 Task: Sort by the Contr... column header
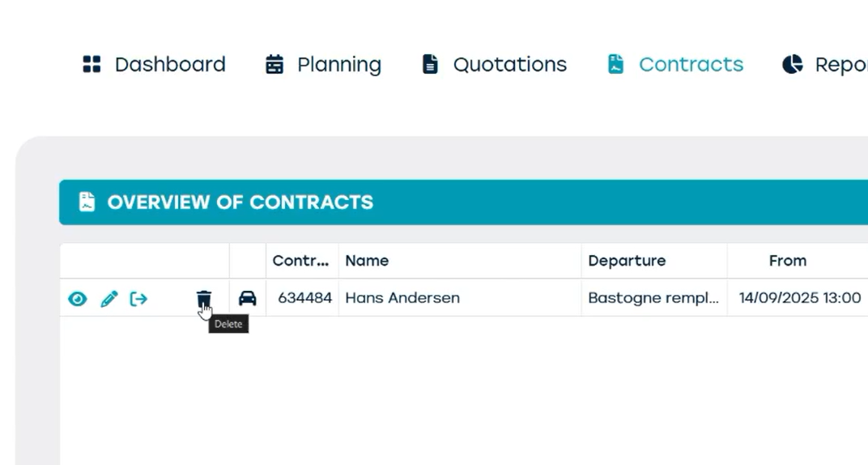click(301, 261)
